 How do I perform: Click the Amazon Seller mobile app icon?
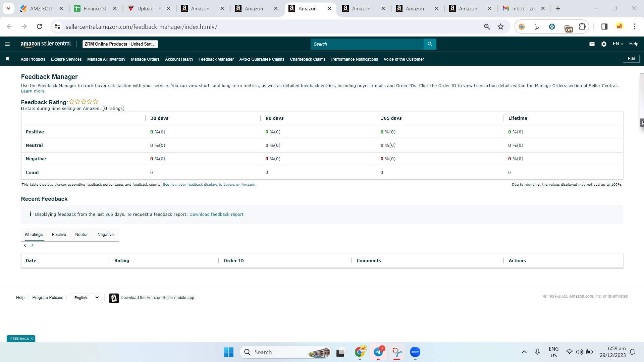[x=114, y=298]
